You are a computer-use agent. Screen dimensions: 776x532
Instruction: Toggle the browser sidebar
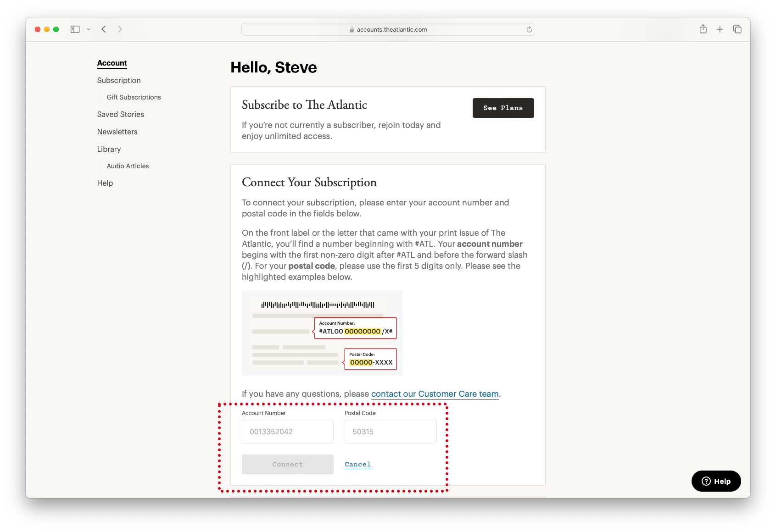point(75,29)
